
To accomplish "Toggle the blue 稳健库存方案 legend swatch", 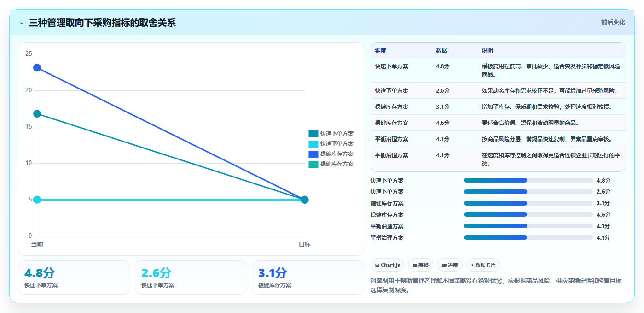I will [313, 154].
